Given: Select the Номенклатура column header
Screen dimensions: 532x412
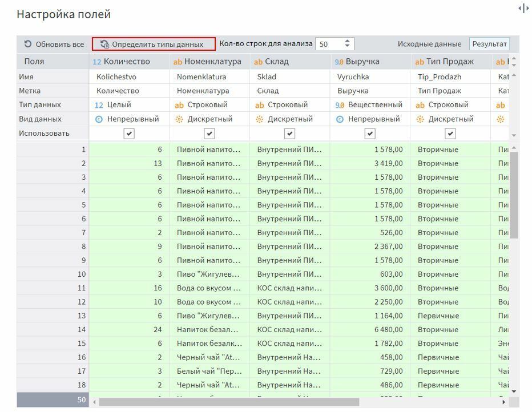Looking at the screenshot, I should pos(209,62).
